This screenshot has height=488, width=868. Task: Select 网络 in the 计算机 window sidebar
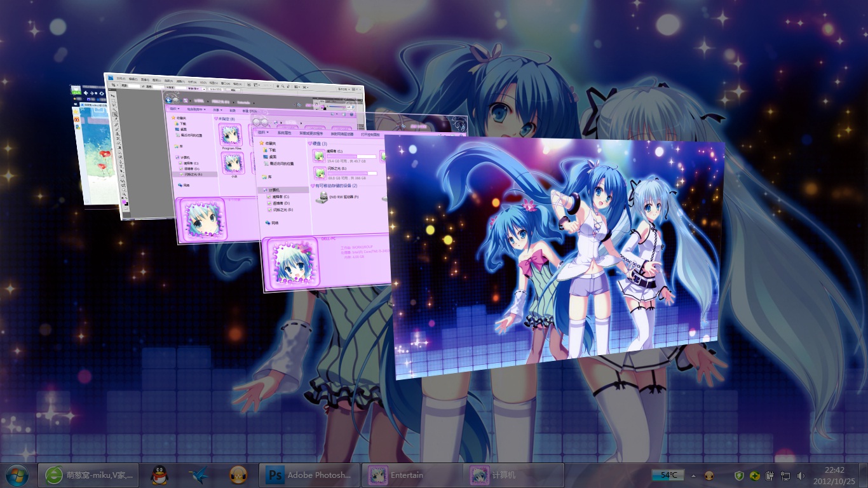(272, 223)
